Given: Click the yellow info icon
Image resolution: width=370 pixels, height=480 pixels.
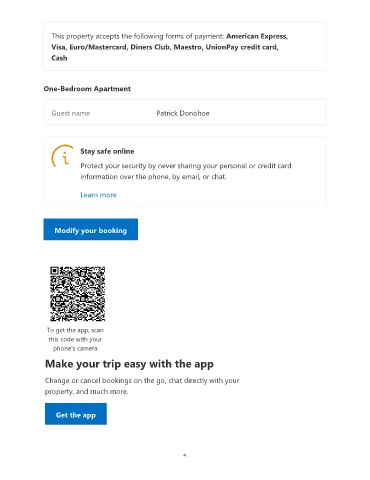Looking at the screenshot, I should tap(62, 156).
